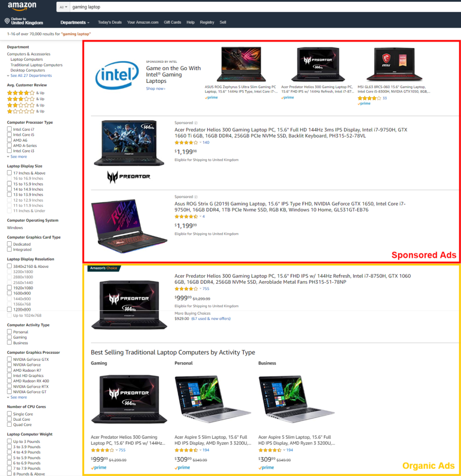Viewport: 461px width, 476px height.
Task: Click the Intel logo banner
Action: (x=117, y=75)
